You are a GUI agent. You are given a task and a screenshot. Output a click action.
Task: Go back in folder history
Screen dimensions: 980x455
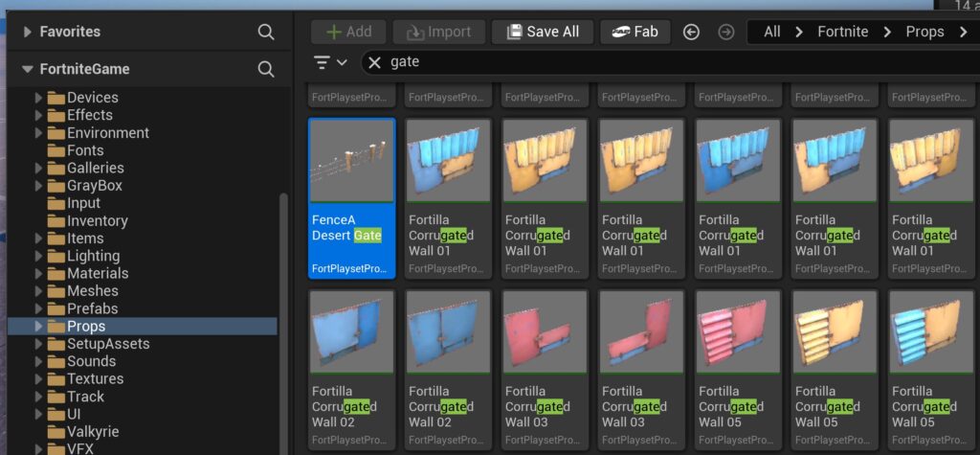pyautogui.click(x=692, y=32)
